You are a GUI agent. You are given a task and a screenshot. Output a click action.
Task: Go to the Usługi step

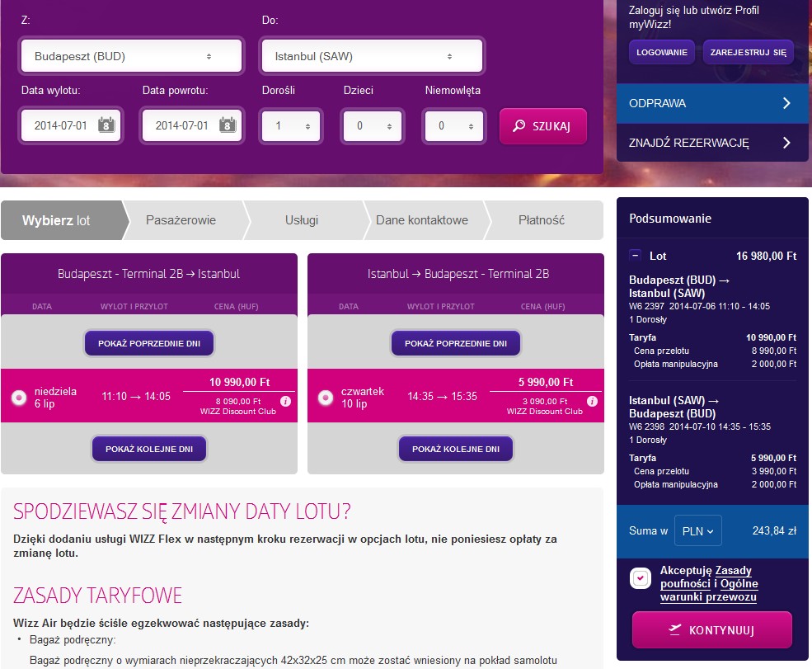click(302, 220)
